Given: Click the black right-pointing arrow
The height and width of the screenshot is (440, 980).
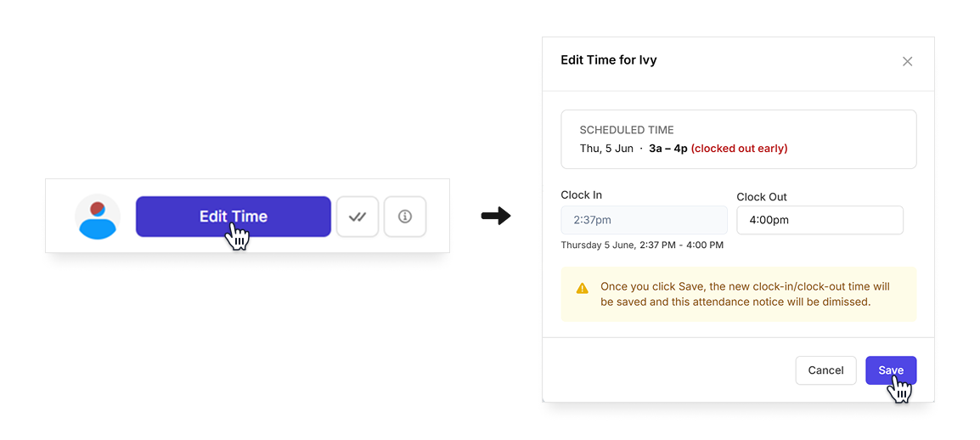Looking at the screenshot, I should 496,217.
